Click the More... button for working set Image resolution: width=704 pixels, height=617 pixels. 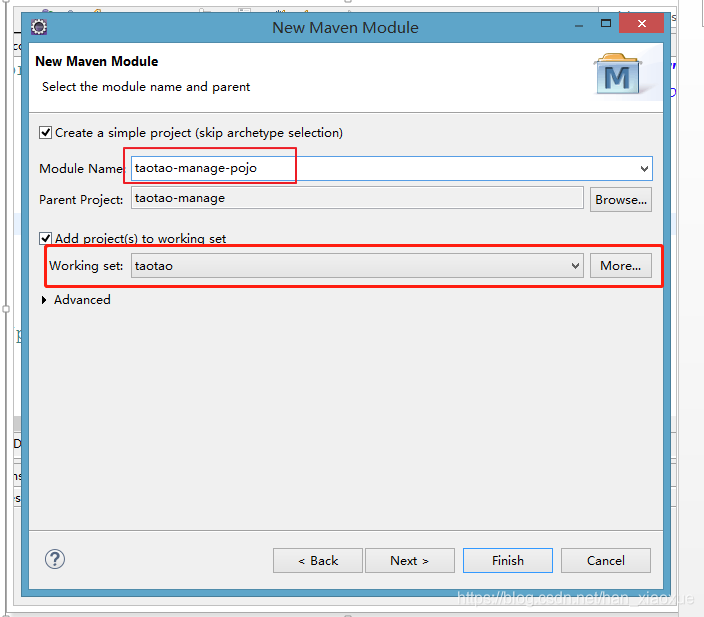pos(620,266)
